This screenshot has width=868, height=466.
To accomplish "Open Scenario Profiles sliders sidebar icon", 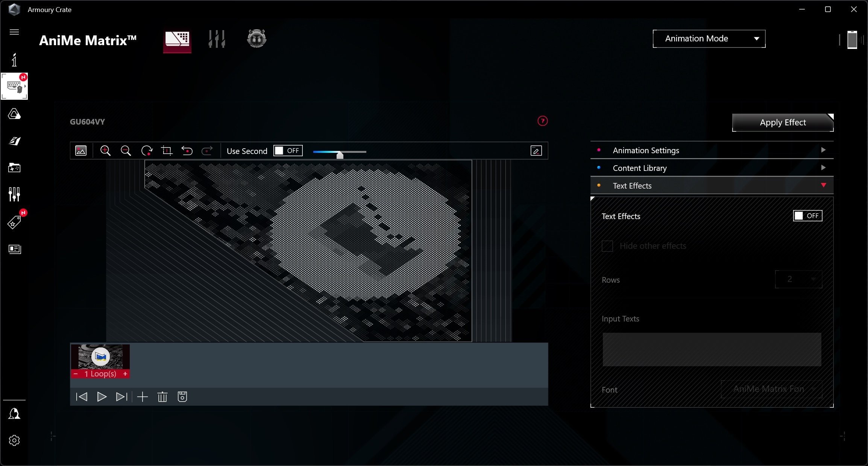I will [x=14, y=194].
